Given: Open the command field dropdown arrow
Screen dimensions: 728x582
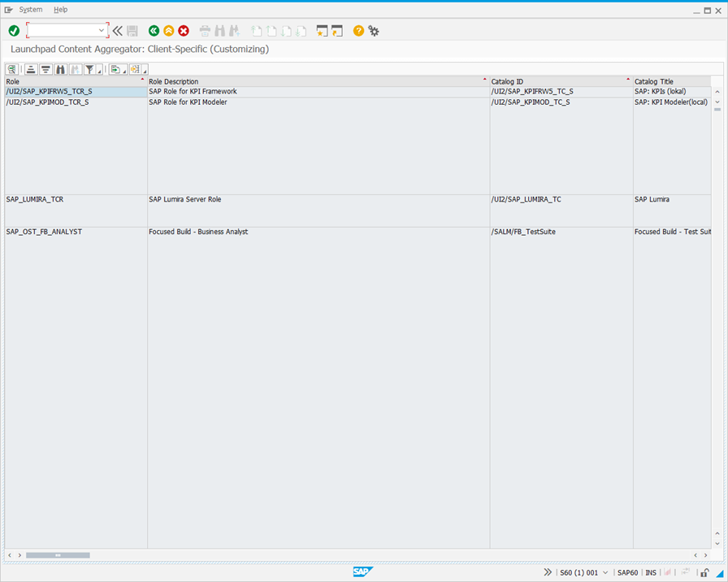Looking at the screenshot, I should pyautogui.click(x=101, y=31).
